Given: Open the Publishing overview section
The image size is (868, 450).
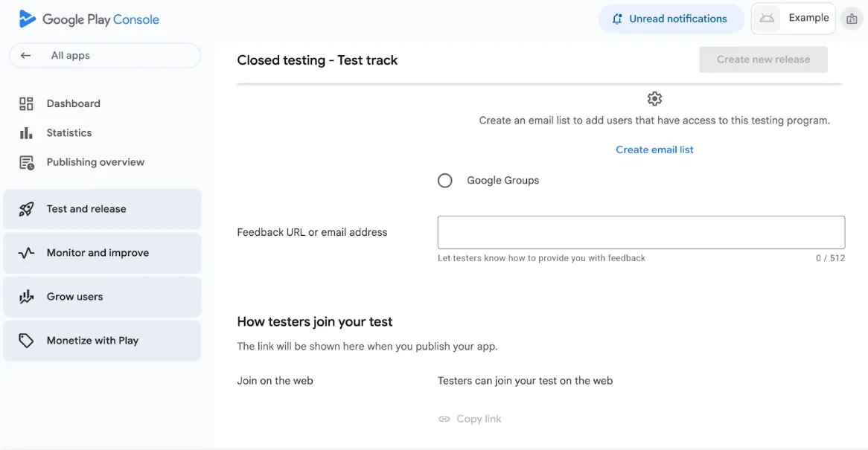Looking at the screenshot, I should pyautogui.click(x=95, y=161).
